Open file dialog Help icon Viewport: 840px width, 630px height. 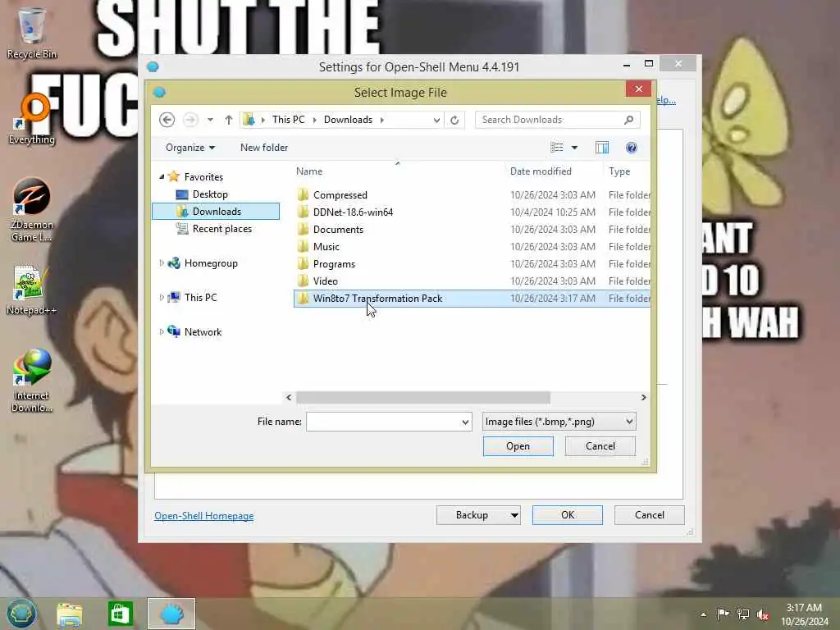tap(632, 148)
